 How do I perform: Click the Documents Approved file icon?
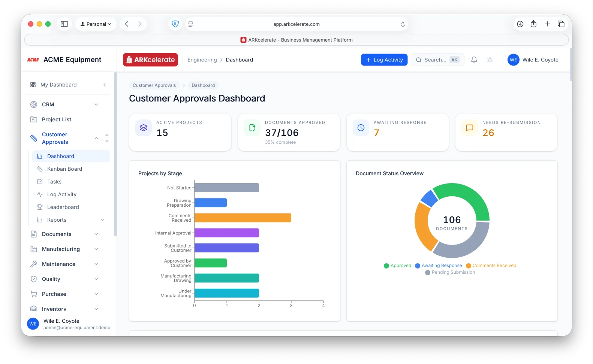pyautogui.click(x=252, y=128)
